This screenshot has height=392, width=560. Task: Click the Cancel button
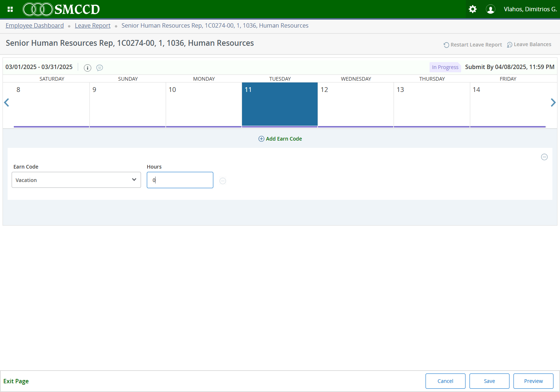pos(446,381)
